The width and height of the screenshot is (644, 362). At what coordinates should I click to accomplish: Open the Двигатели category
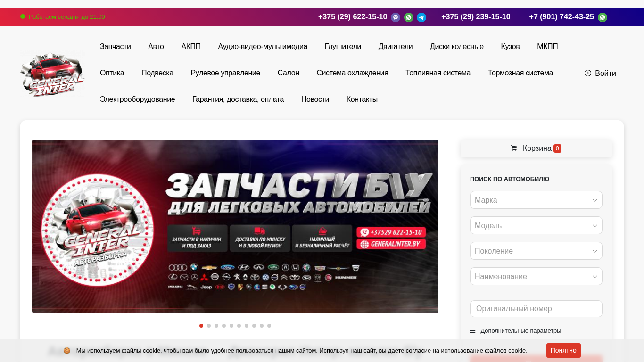tap(396, 47)
